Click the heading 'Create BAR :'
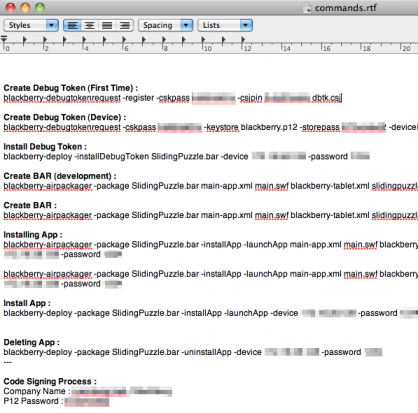 point(30,205)
